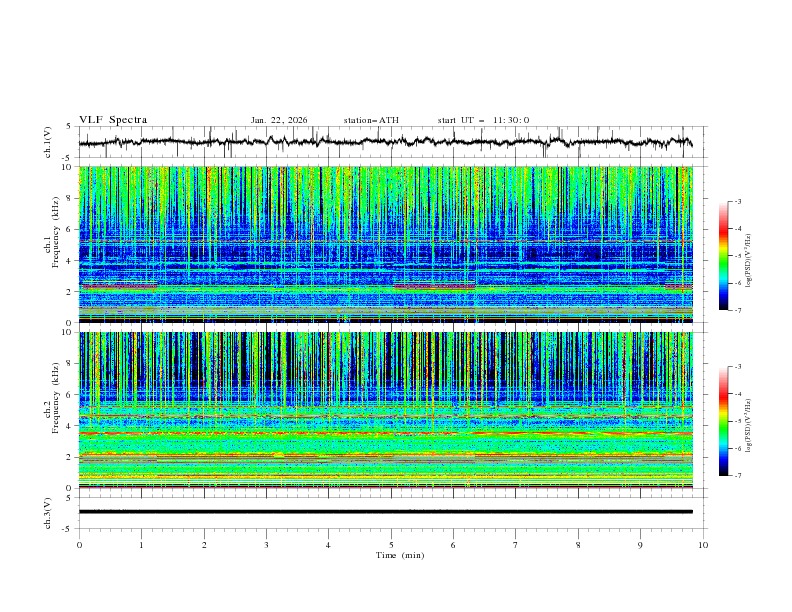
Task: Click the ch.2 spectrogram plot
Action: 385,410
